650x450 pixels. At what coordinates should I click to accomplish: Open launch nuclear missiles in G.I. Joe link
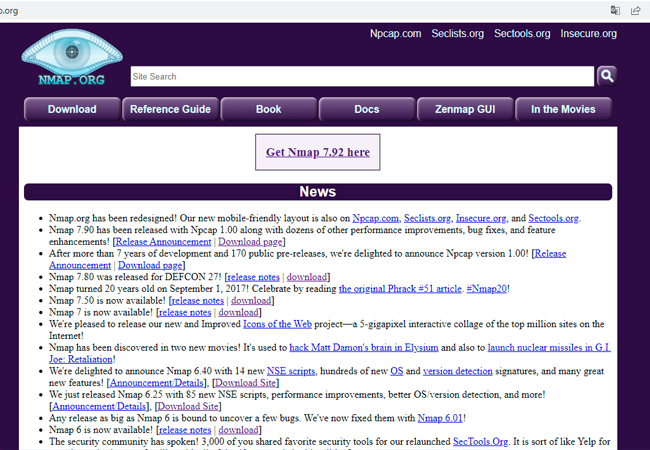pos(549,348)
